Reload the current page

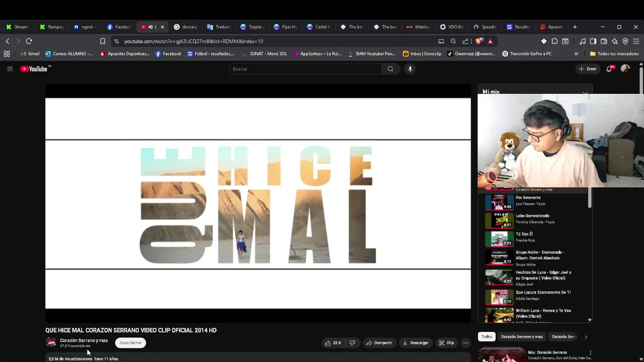pyautogui.click(x=29, y=41)
